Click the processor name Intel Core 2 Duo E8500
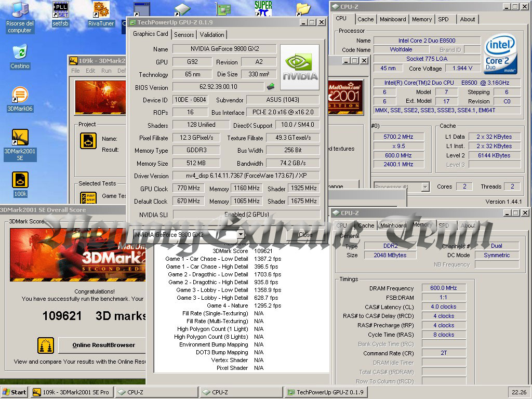Viewport: 532px width, 399px height. (x=427, y=41)
